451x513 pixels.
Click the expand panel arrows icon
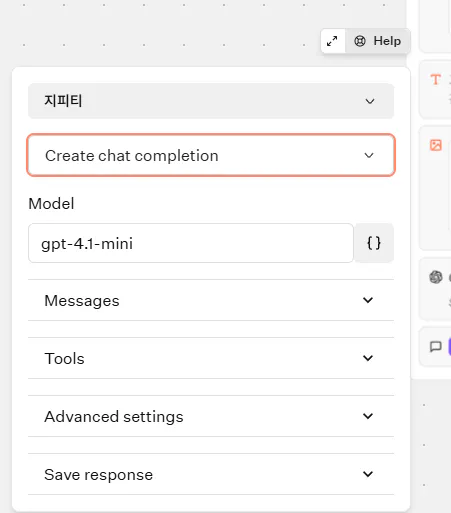(332, 41)
